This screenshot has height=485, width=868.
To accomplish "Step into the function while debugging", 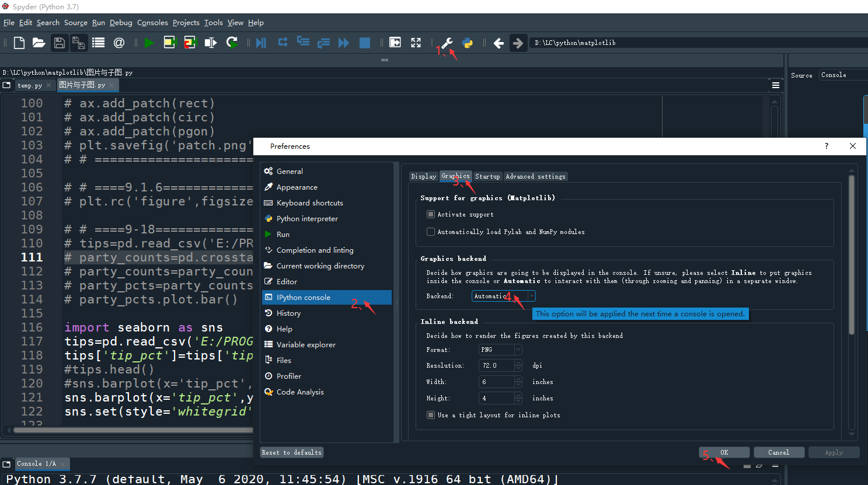I will click(303, 42).
